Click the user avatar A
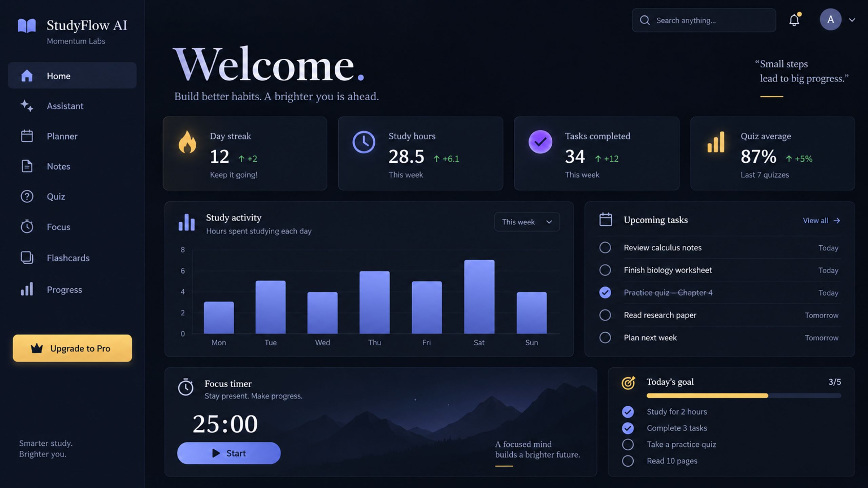This screenshot has width=868, height=488. [830, 20]
